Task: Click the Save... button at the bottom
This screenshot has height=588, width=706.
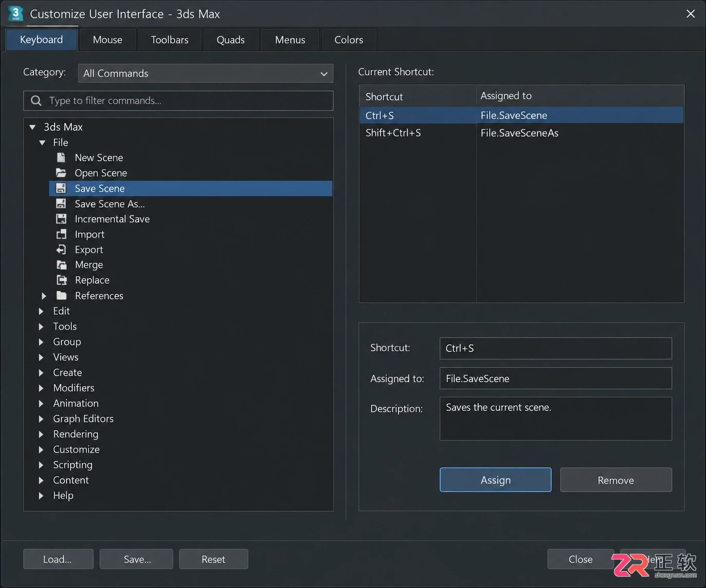Action: pyautogui.click(x=137, y=559)
